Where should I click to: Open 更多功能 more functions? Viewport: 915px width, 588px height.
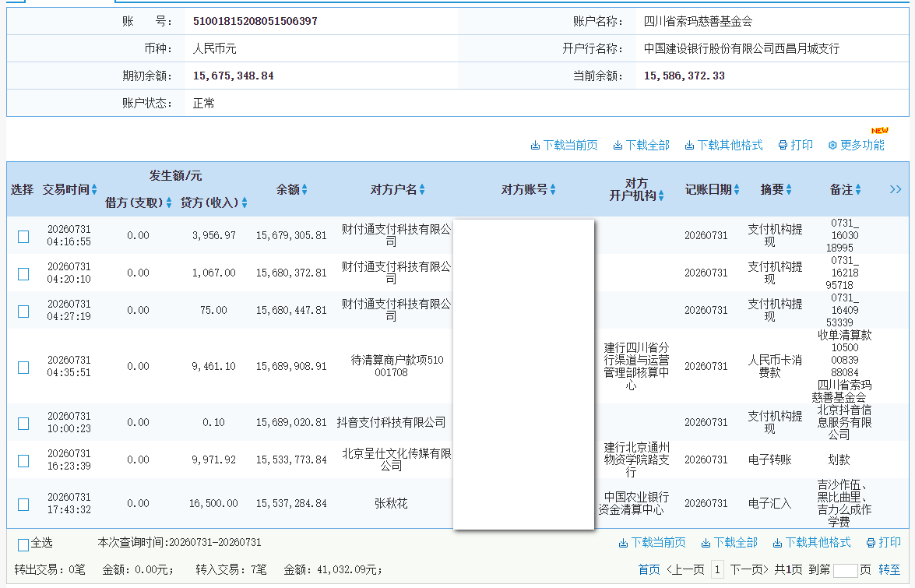pyautogui.click(x=856, y=146)
